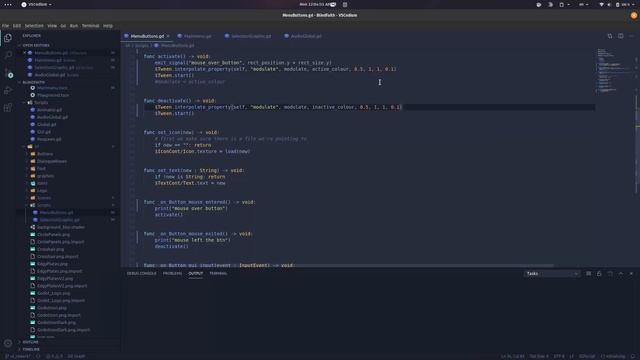Open the Run menu
This screenshot has width=640, height=360.
(x=74, y=26)
